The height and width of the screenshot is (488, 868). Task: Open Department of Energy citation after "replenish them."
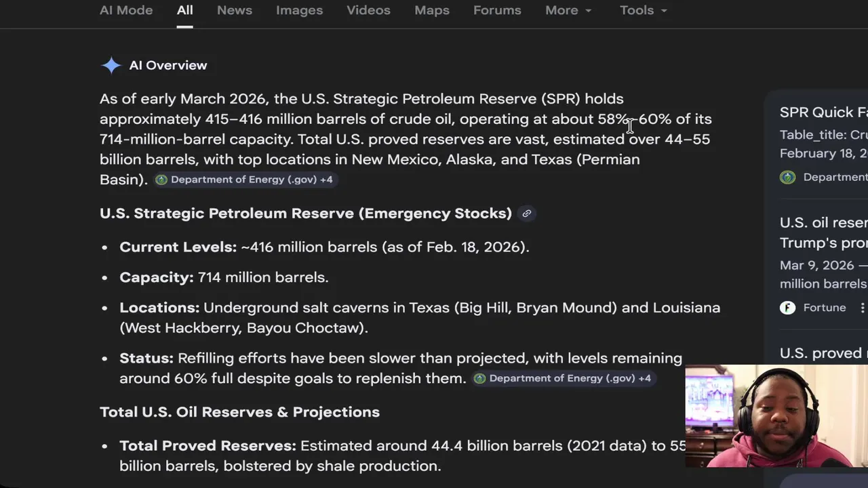pos(562,378)
